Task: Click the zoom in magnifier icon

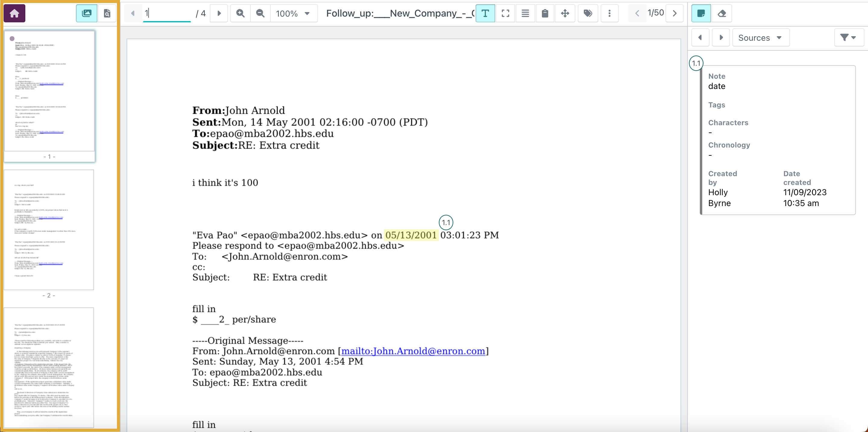Action: point(240,14)
